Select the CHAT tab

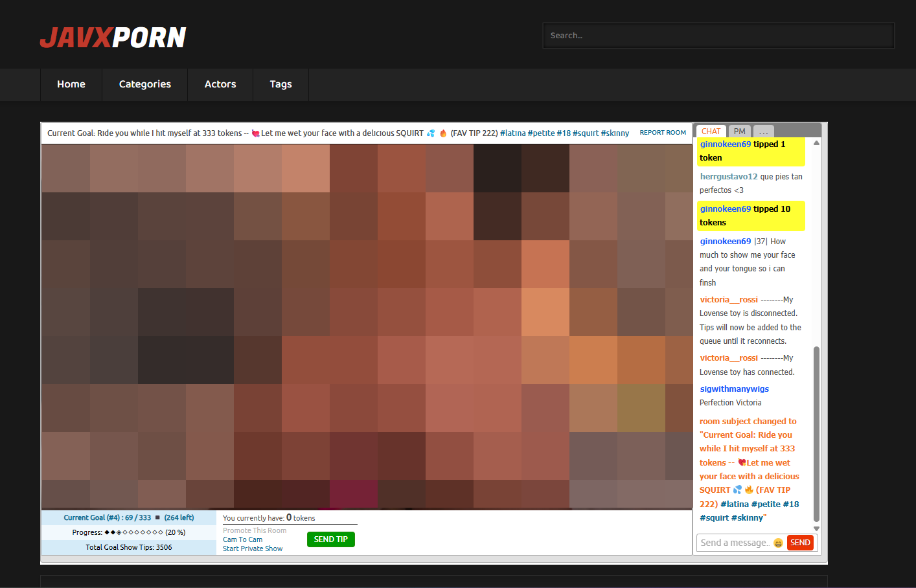tap(711, 131)
